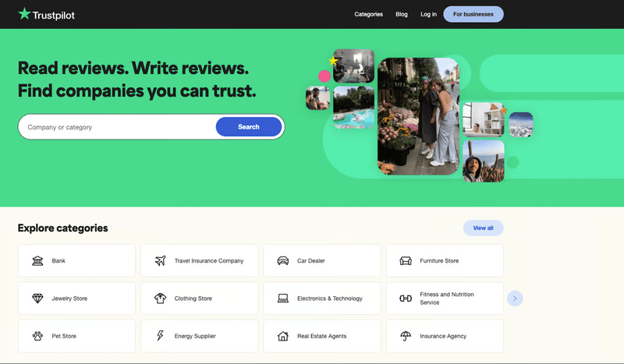624x364 pixels.
Task: Click the Trustpilot star logo
Action: click(24, 13)
